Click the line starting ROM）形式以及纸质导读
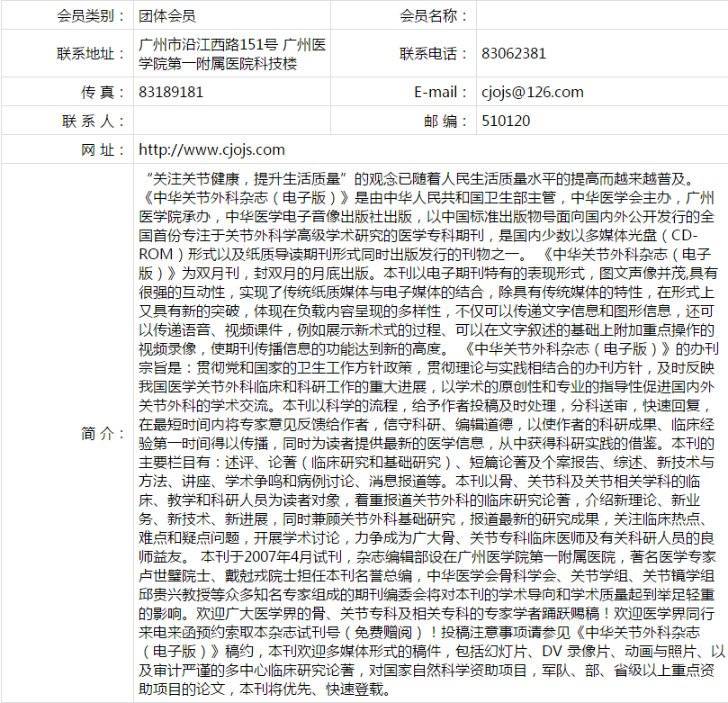This screenshot has height=703, width=728. coord(425,255)
